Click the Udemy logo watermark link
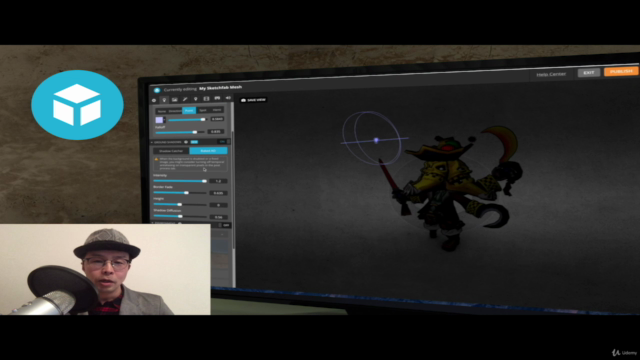The width and height of the screenshot is (640, 360). [x=624, y=352]
